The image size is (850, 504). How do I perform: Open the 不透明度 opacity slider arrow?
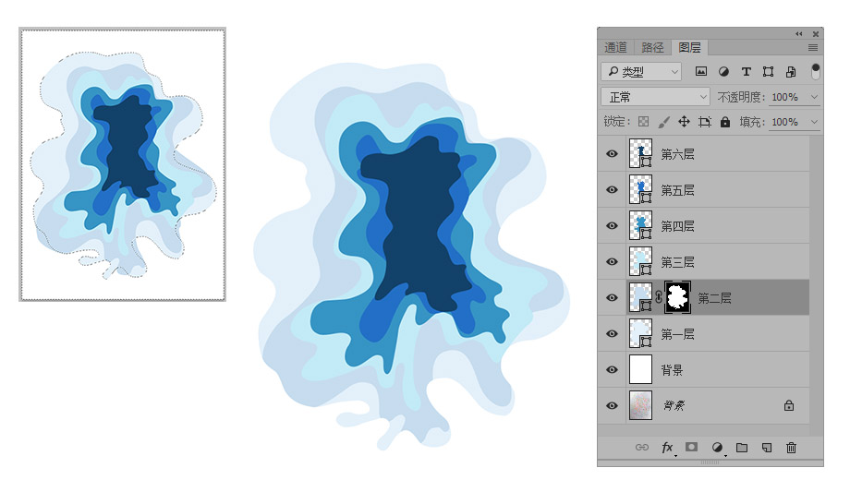pyautogui.click(x=814, y=97)
